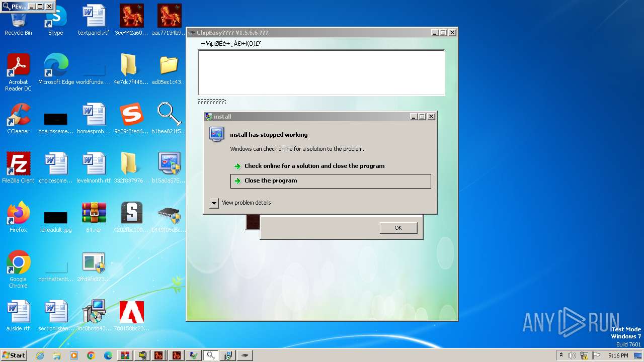Click the large white text box in ChipEasy window
This screenshot has width=644, height=362.
coord(321,72)
